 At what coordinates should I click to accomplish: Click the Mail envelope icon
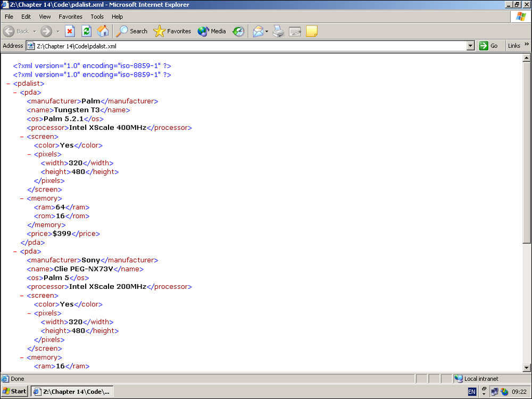pyautogui.click(x=258, y=31)
